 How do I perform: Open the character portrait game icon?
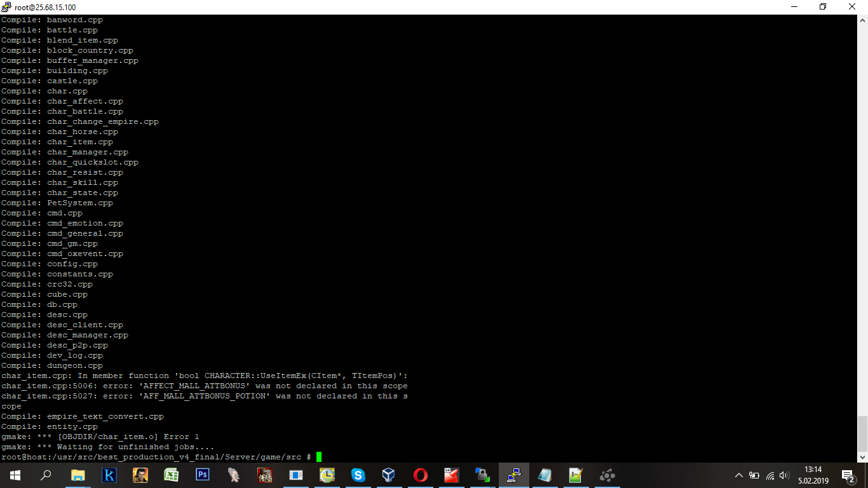(x=140, y=475)
